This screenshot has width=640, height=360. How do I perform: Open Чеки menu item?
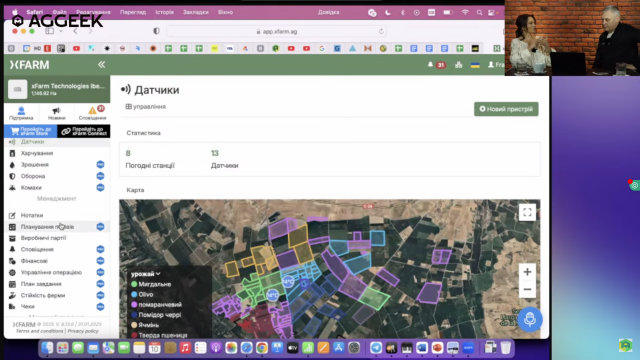click(x=27, y=307)
